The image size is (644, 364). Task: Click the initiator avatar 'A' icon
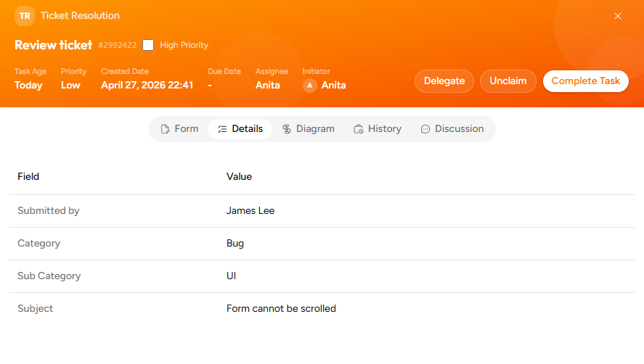pos(310,86)
